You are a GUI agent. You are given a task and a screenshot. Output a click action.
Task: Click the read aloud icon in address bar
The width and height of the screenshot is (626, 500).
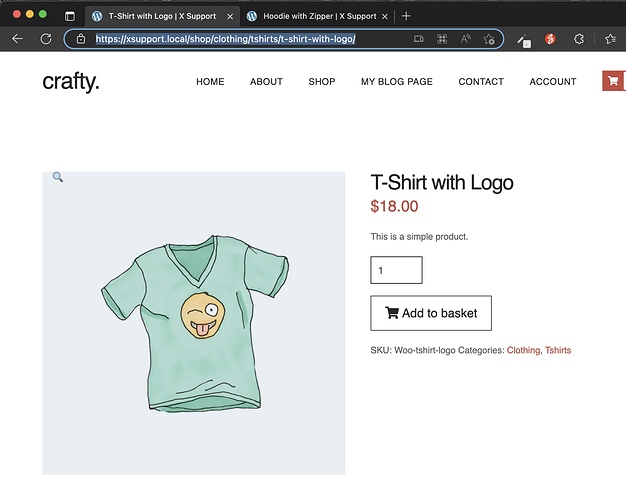click(x=466, y=39)
